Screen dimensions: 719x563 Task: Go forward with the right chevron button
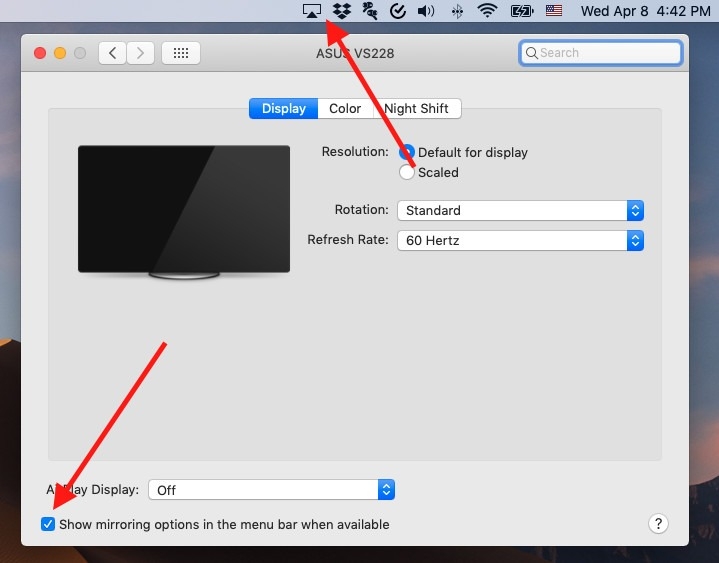click(x=140, y=53)
